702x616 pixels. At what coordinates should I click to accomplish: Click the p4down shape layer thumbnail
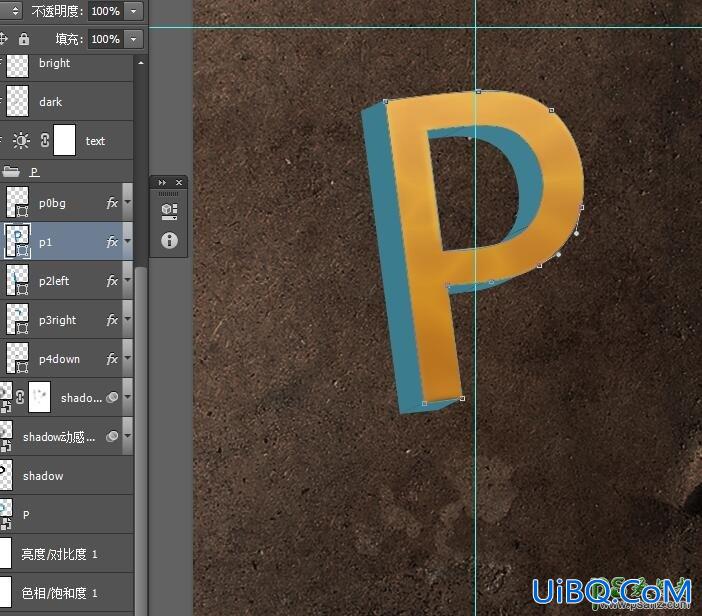[x=17, y=358]
